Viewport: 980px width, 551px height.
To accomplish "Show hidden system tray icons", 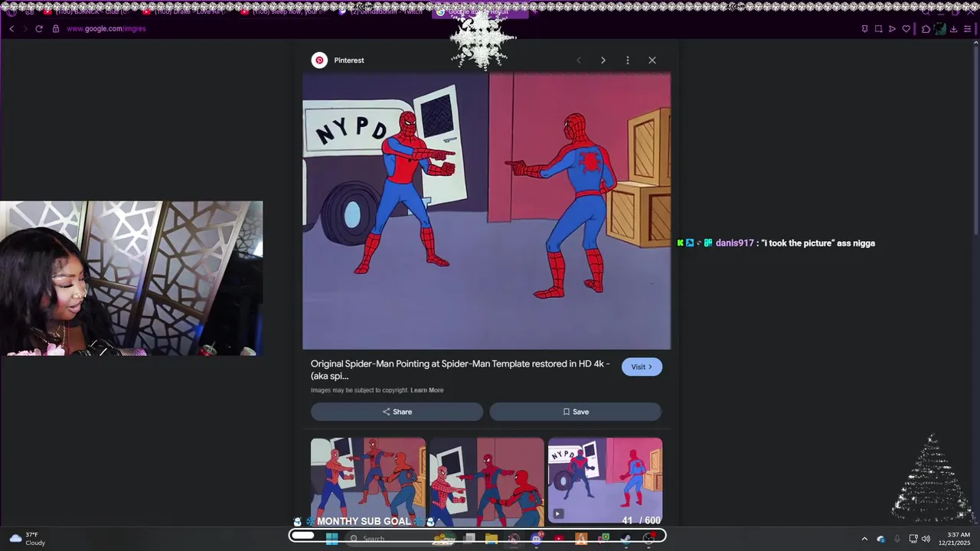I will coord(864,539).
